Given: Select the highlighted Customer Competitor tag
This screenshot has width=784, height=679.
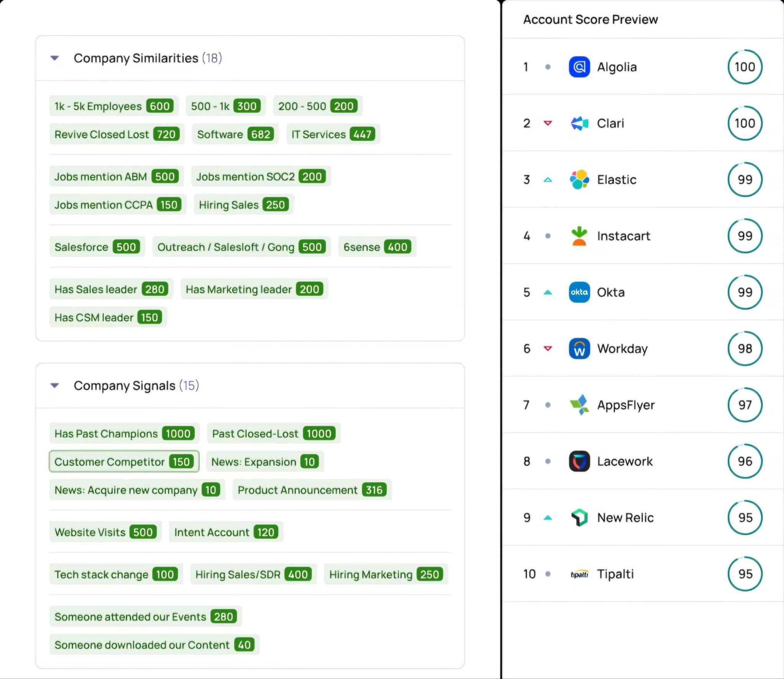Looking at the screenshot, I should tap(124, 462).
